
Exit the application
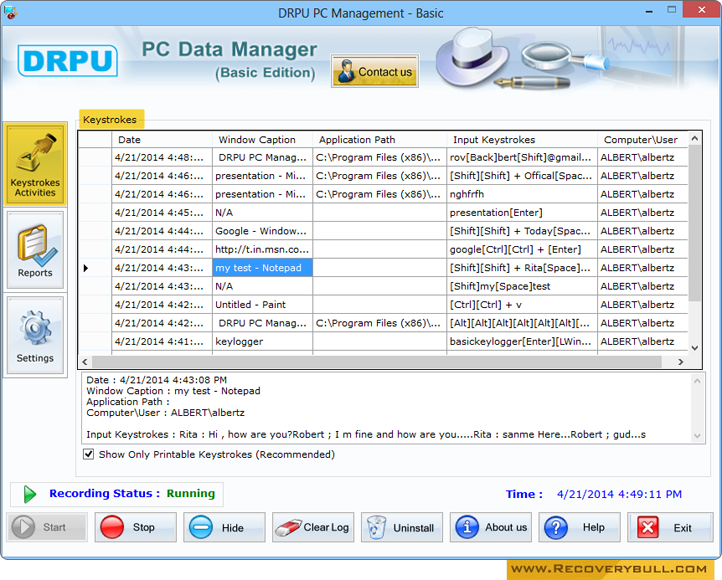tap(670, 527)
